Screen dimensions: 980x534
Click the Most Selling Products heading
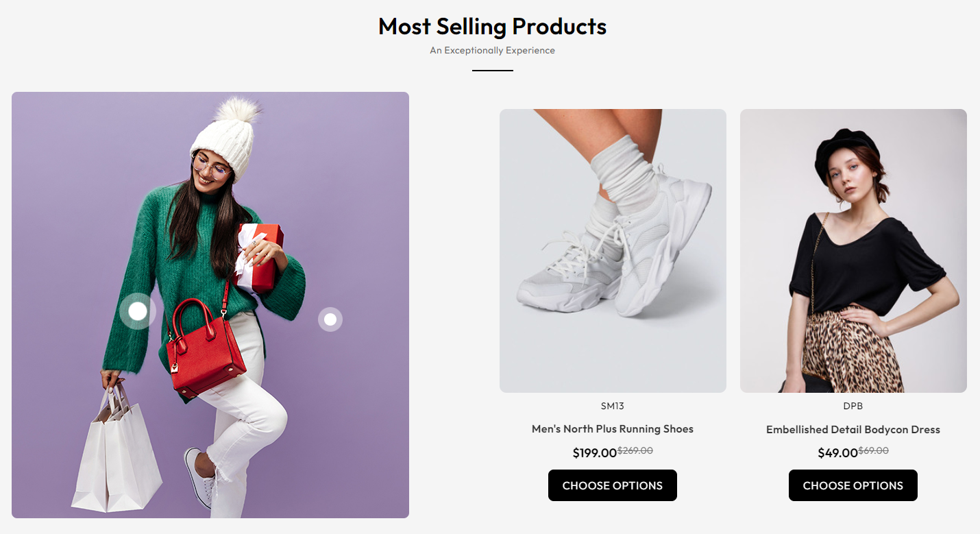click(x=492, y=27)
